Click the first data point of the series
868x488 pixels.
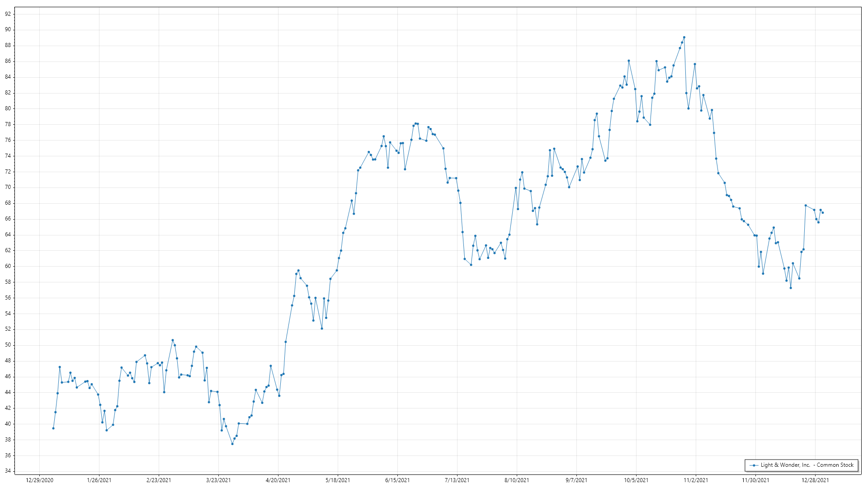pyautogui.click(x=53, y=428)
